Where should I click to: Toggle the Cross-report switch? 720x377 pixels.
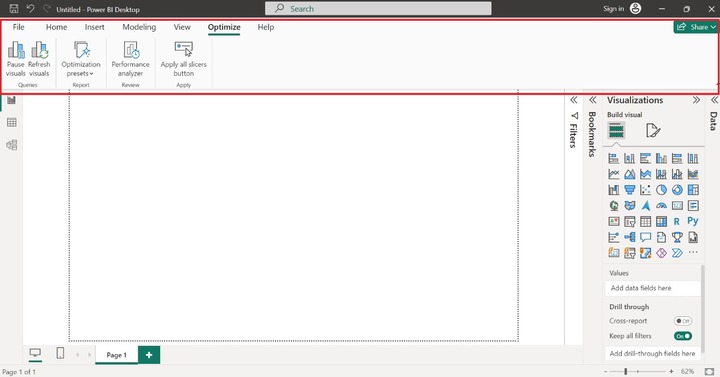coord(683,321)
